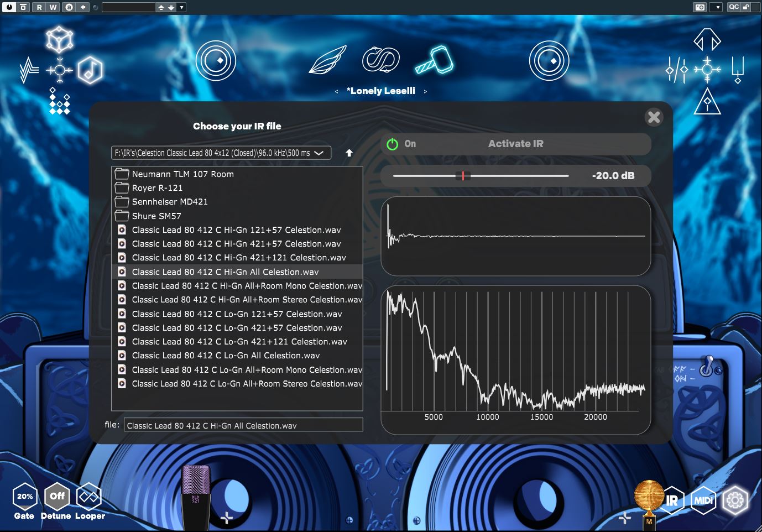762x532 pixels.
Task: Flip the metal ON toggle switch
Action: click(x=707, y=367)
